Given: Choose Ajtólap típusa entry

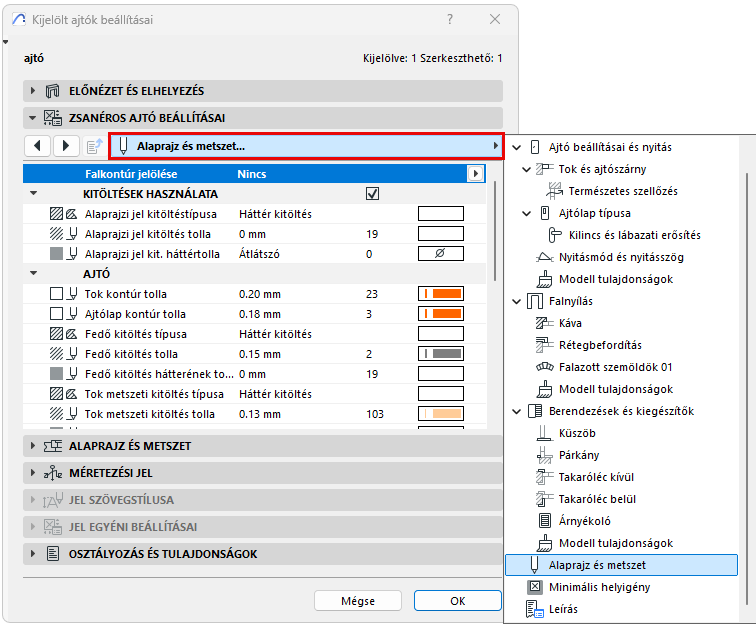Looking at the screenshot, I should 594,213.
